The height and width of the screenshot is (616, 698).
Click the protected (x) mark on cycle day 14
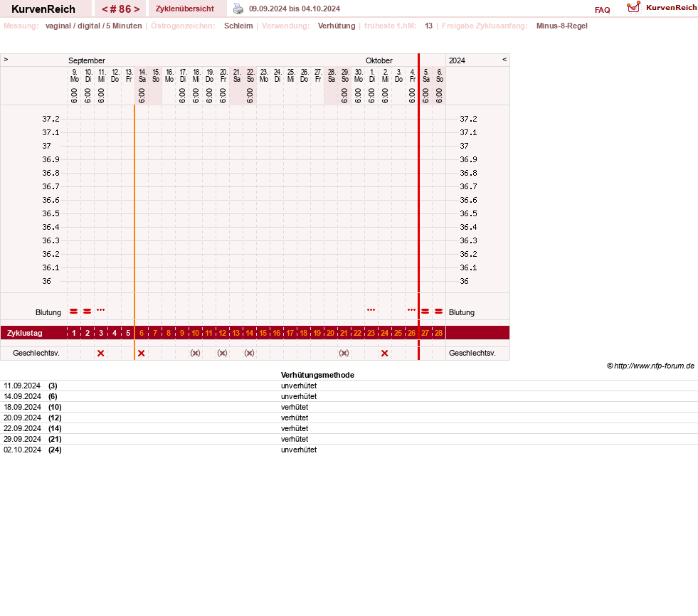[249, 353]
